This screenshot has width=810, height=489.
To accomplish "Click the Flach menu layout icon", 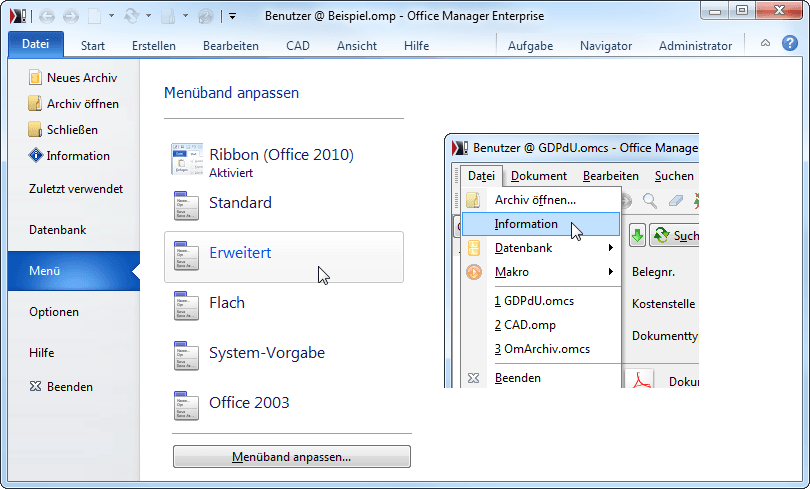I will 186,306.
